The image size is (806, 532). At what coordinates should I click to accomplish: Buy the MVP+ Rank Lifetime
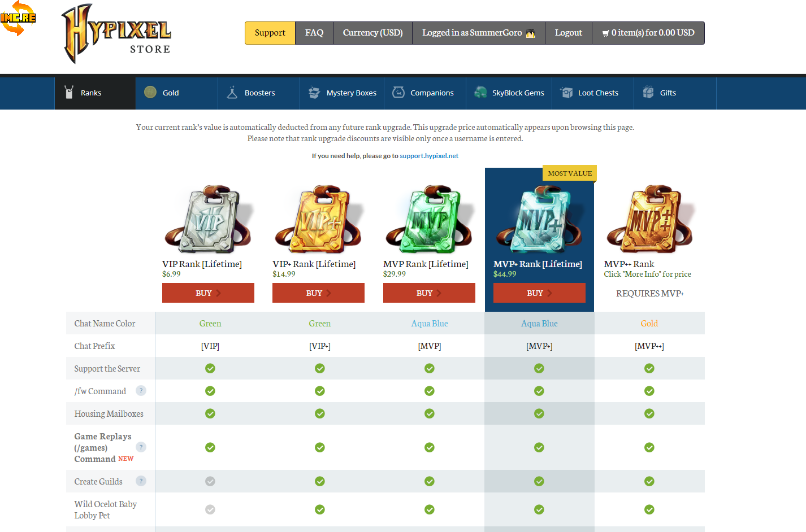539,293
